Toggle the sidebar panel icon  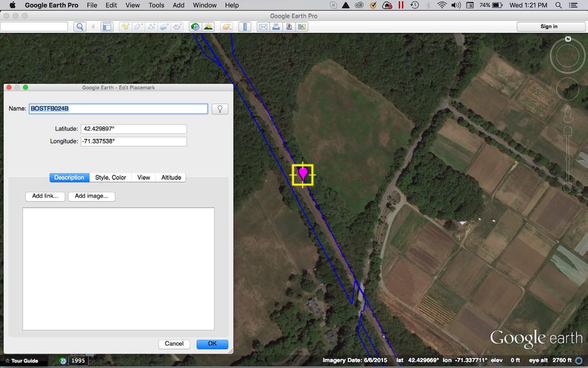[107, 27]
